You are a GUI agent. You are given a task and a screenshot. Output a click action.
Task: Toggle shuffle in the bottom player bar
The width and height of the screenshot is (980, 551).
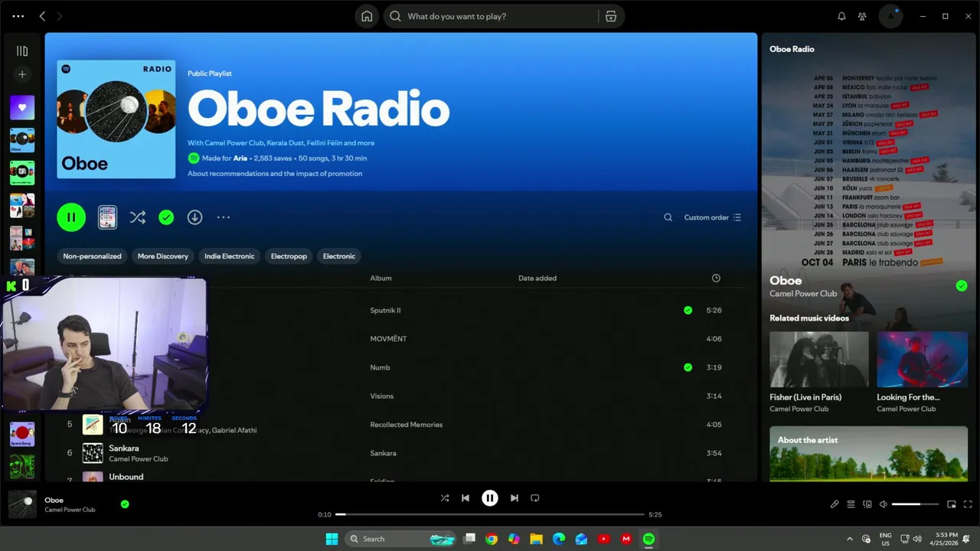[x=445, y=498]
